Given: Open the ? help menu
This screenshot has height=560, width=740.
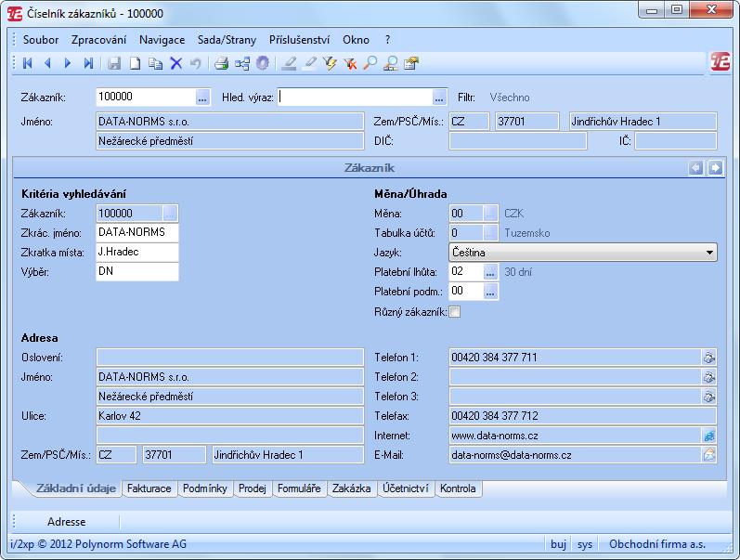Looking at the screenshot, I should (x=387, y=40).
